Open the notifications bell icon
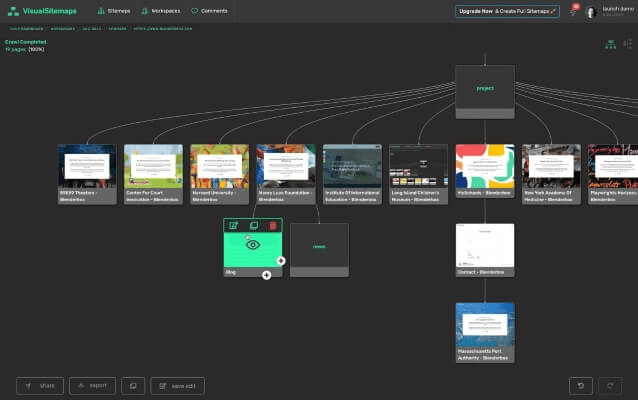The image size is (638, 400). click(573, 11)
